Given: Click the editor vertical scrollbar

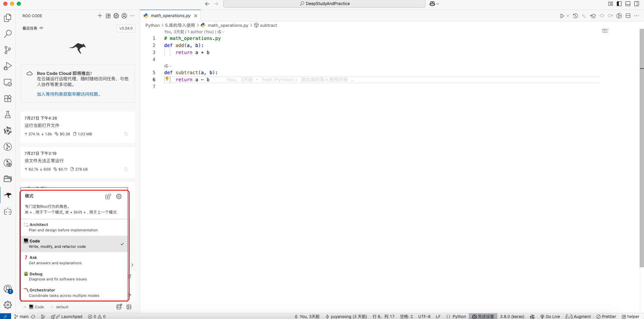Looking at the screenshot, I should pos(642,148).
